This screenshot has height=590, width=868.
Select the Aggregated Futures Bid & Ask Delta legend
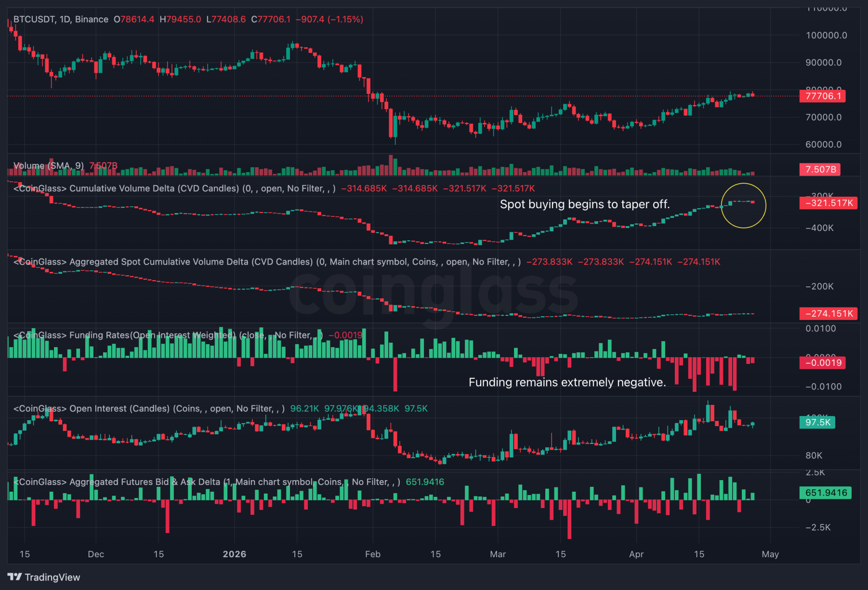(x=207, y=482)
